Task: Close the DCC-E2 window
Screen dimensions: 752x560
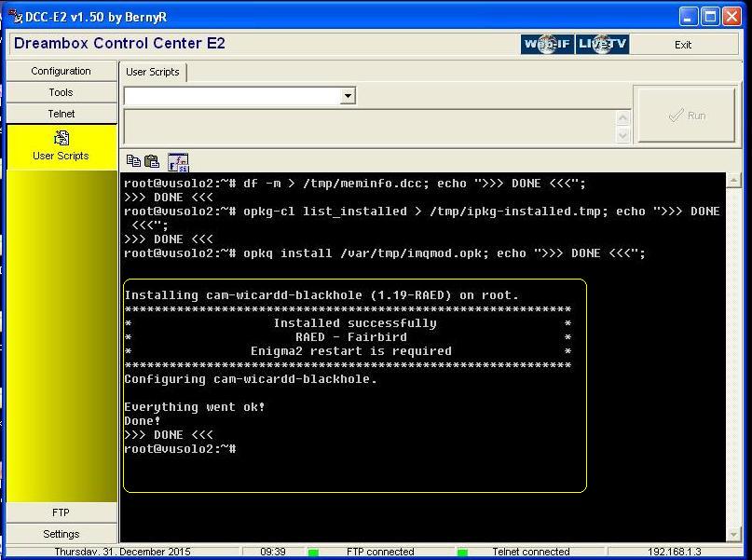Action: coord(731,18)
